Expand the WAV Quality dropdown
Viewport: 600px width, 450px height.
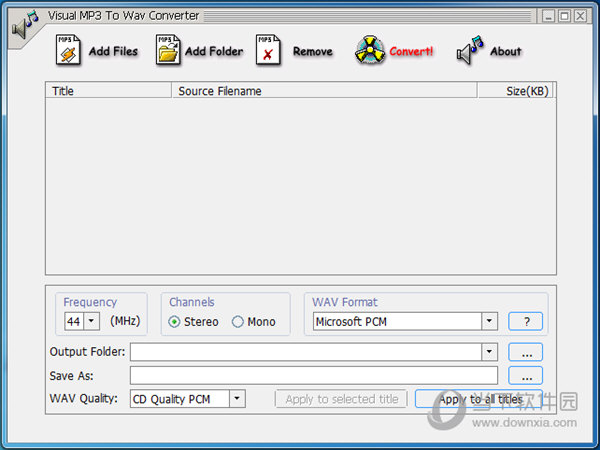236,399
